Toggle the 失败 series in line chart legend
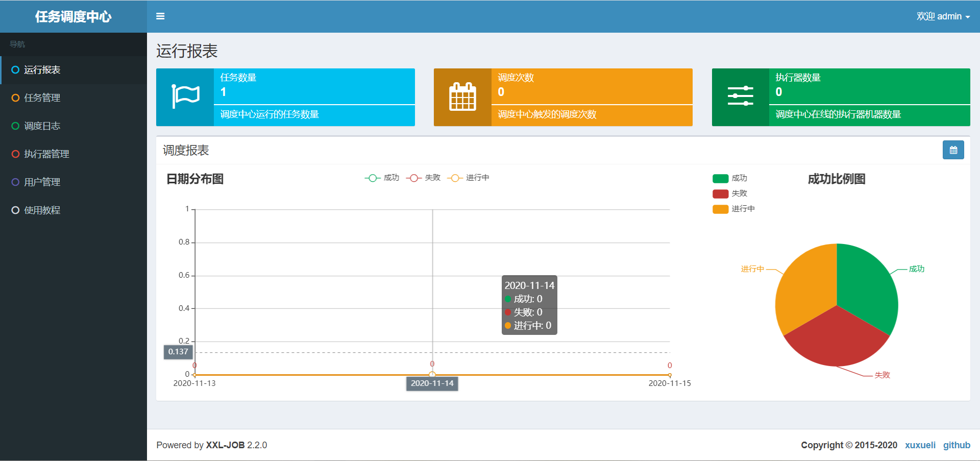 (x=423, y=178)
